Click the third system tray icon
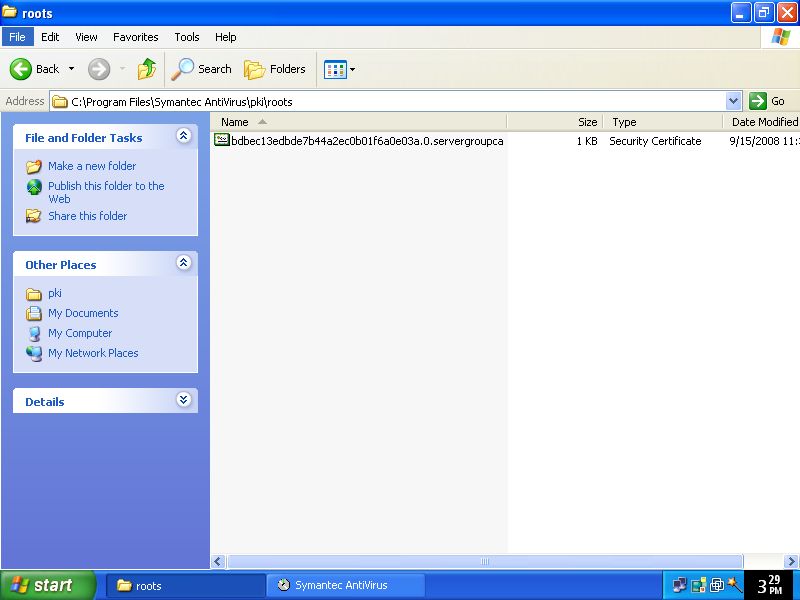 (x=717, y=585)
